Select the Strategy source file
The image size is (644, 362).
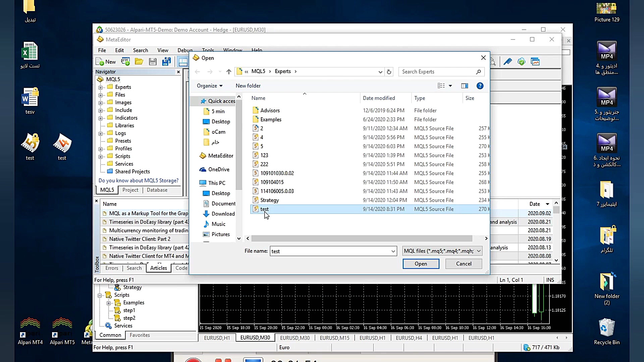pyautogui.click(x=269, y=200)
